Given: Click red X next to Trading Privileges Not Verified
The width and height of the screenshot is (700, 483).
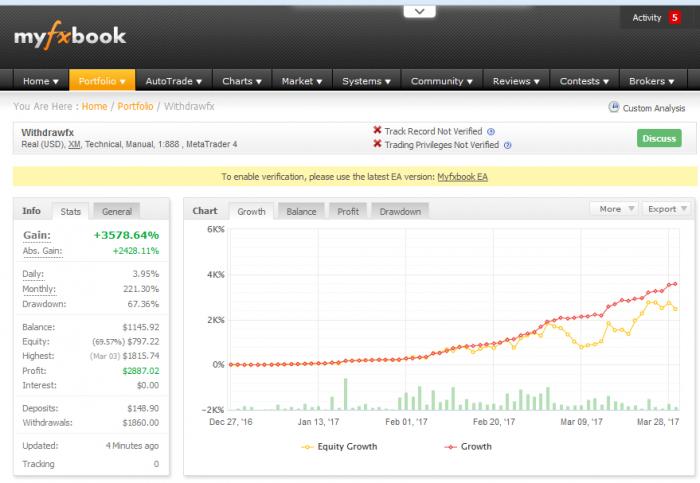Looking at the screenshot, I should [x=377, y=144].
